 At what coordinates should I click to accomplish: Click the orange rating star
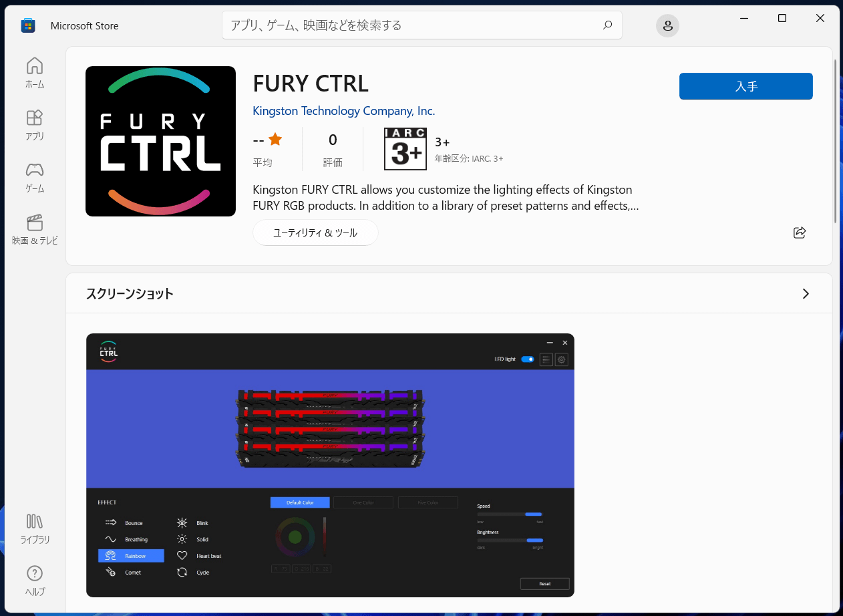pyautogui.click(x=275, y=139)
